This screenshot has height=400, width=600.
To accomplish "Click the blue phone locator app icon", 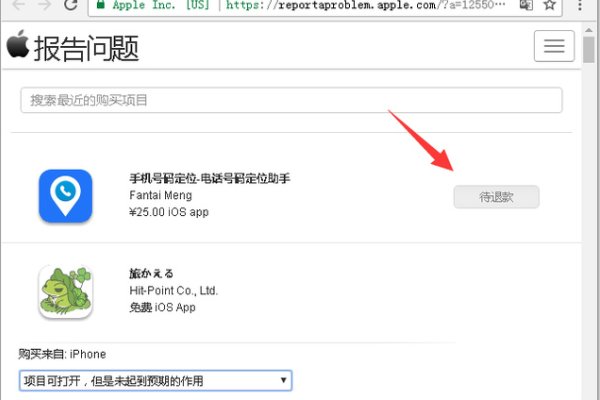I will coord(65,196).
